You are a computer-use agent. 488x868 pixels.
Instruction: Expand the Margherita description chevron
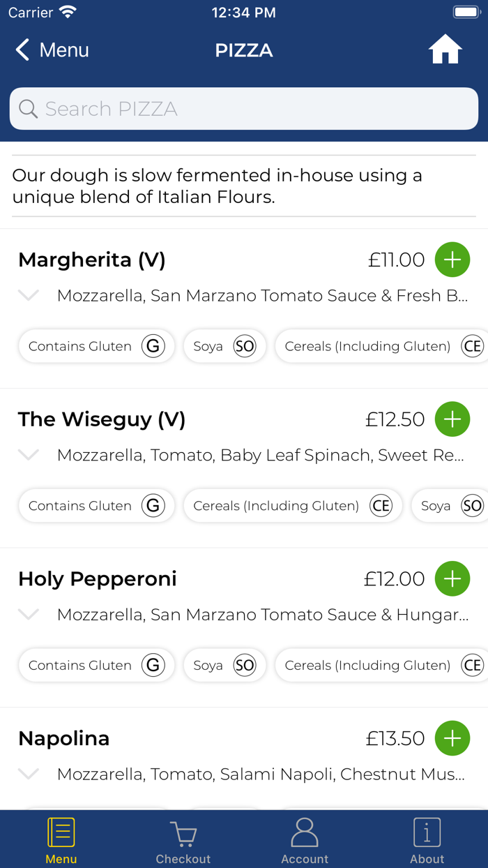[x=28, y=295]
